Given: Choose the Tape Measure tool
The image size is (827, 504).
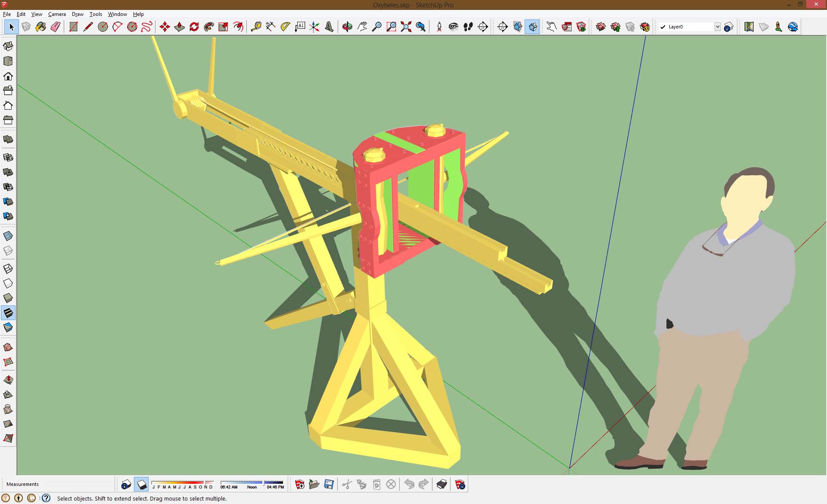Looking at the screenshot, I should [256, 27].
